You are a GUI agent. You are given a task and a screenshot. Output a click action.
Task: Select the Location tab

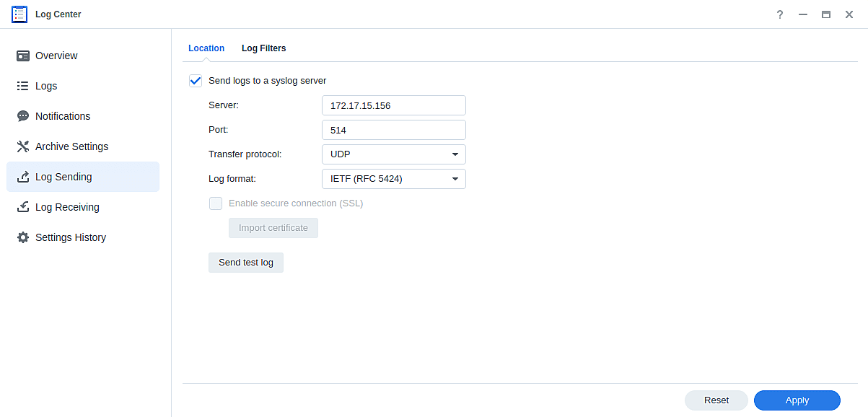206,48
